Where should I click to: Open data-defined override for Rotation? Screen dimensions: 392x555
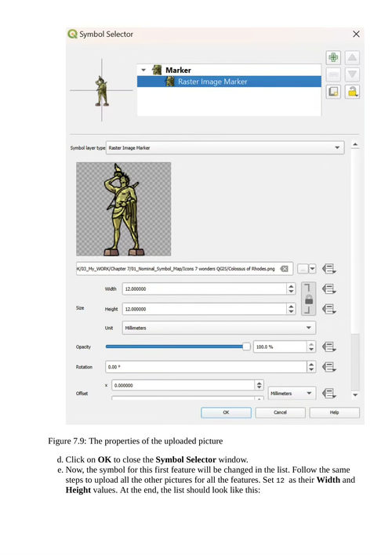click(x=328, y=367)
